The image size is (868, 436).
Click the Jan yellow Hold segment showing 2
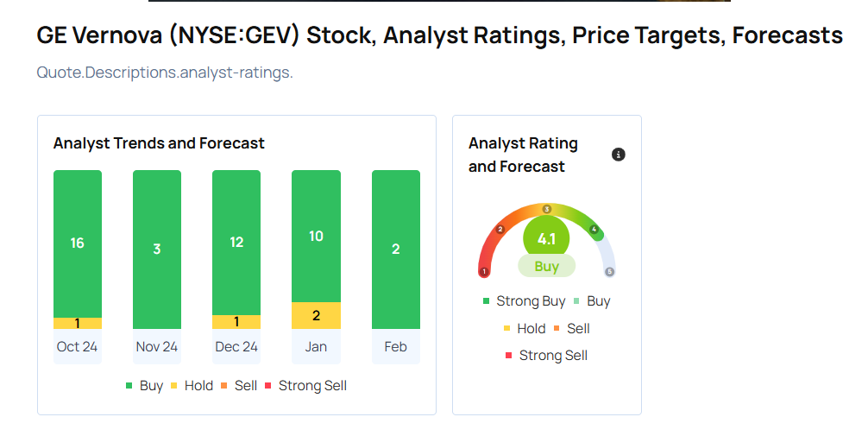pyautogui.click(x=316, y=315)
